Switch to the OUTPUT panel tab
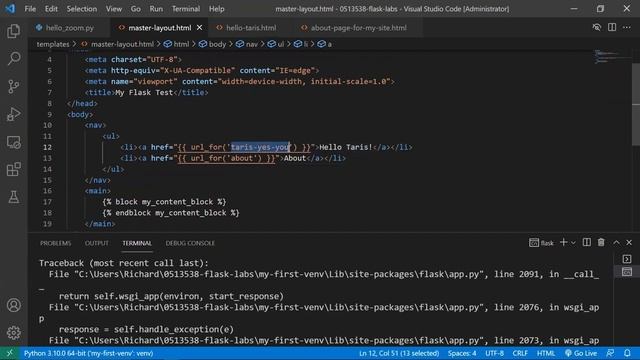The height and width of the screenshot is (360, 640). coord(97,243)
